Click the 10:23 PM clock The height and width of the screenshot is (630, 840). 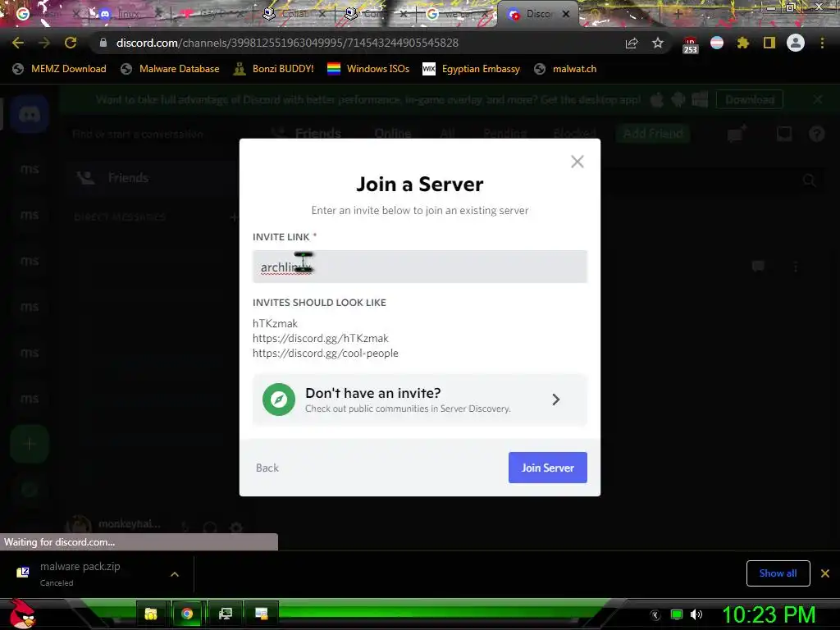[x=769, y=614]
